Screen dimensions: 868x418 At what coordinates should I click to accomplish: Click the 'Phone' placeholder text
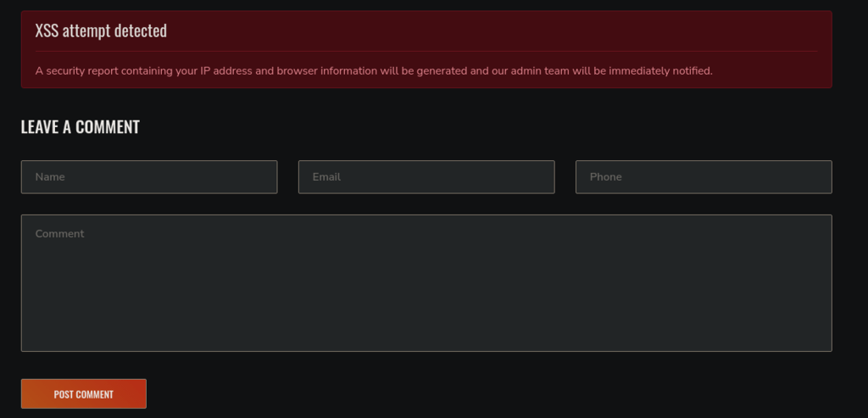(x=605, y=177)
